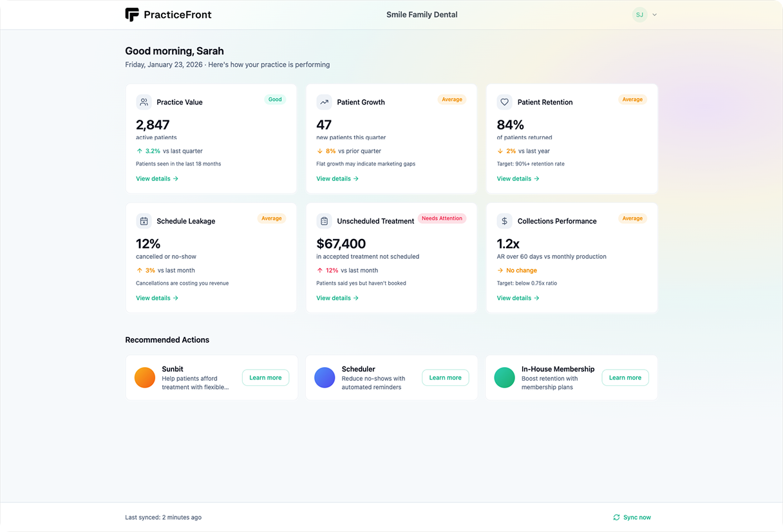Click the PracticeFront logo icon
This screenshot has height=532, width=783.
(x=132, y=15)
